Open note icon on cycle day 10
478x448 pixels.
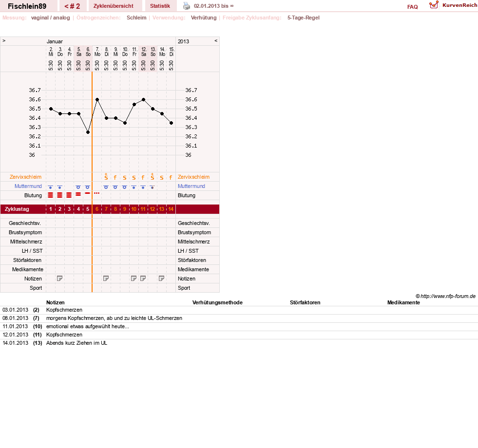[x=134, y=279]
